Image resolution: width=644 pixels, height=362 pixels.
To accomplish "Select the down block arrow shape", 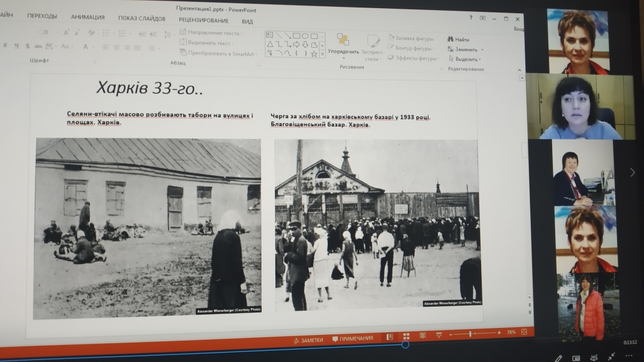I will click(305, 45).
